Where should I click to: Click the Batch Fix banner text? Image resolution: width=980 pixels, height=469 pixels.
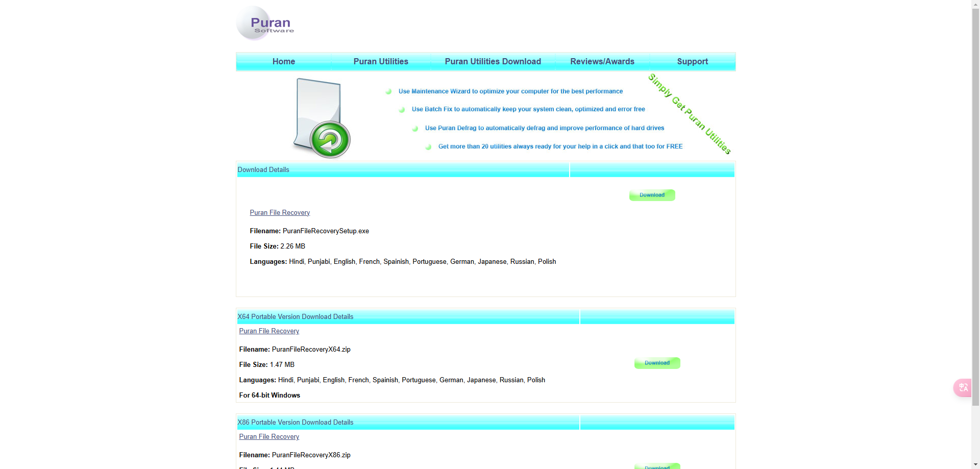pos(528,109)
